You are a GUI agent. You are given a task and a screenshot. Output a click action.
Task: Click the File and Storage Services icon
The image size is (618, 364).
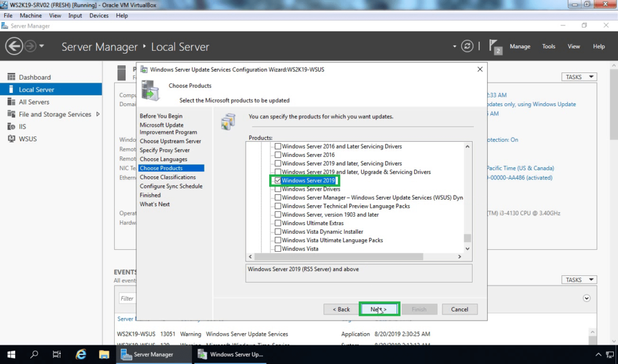pos(11,114)
